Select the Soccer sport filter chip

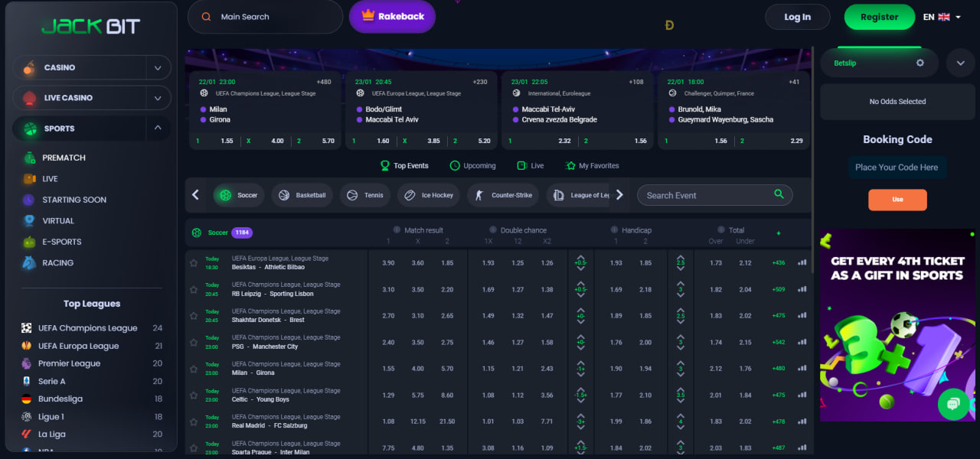click(x=239, y=195)
